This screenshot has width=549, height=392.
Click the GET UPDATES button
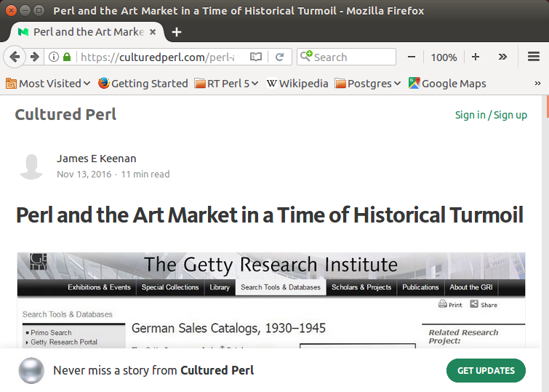[x=486, y=370]
